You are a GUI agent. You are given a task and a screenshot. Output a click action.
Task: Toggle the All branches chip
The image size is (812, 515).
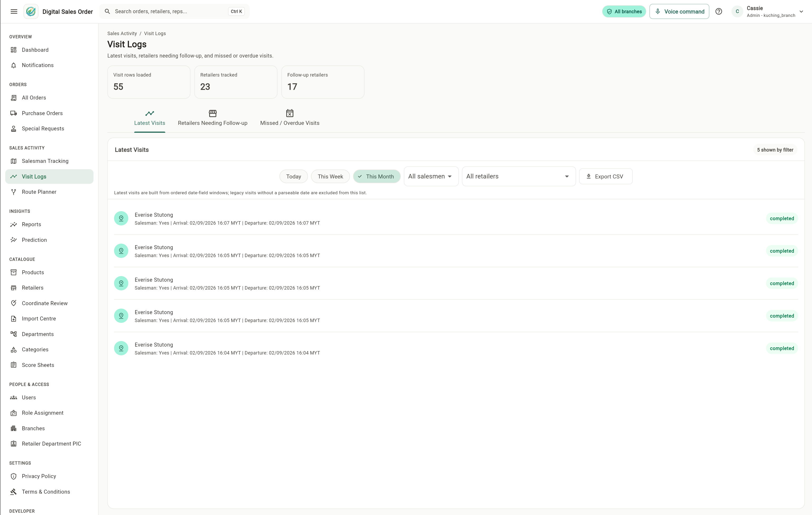coord(624,11)
